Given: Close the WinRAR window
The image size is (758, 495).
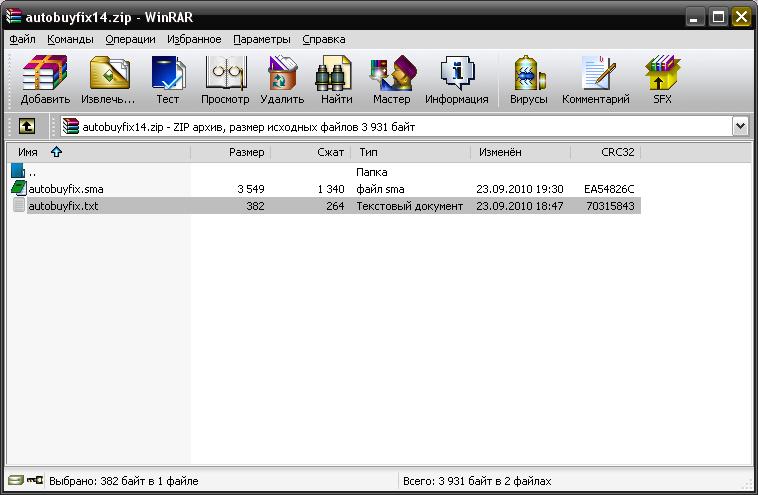Looking at the screenshot, I should tap(741, 17).
